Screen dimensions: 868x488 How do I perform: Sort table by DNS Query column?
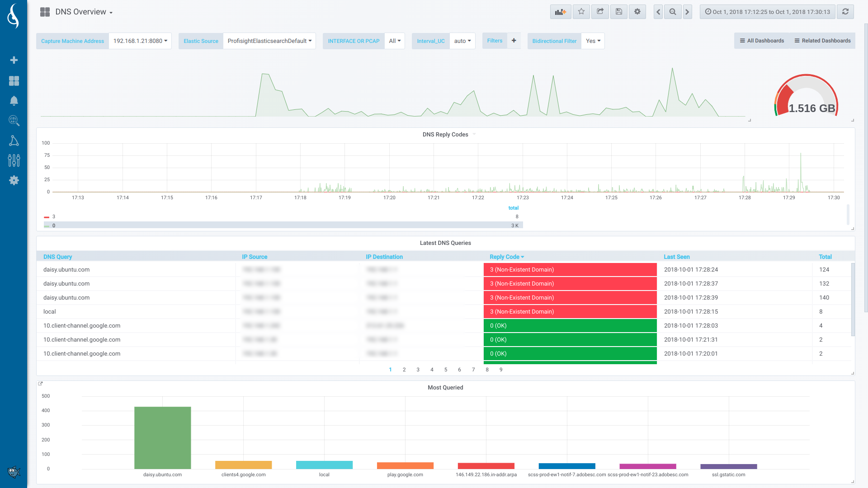coord(57,257)
